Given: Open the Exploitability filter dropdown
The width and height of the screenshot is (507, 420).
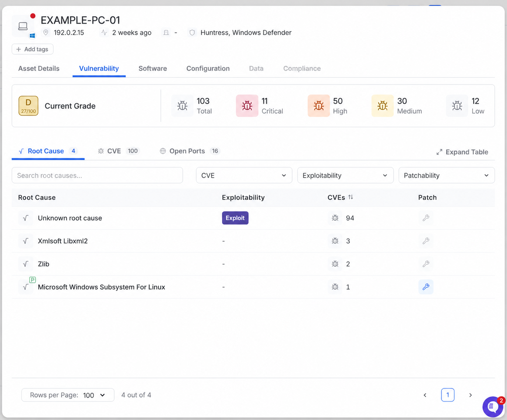Looking at the screenshot, I should (345, 175).
